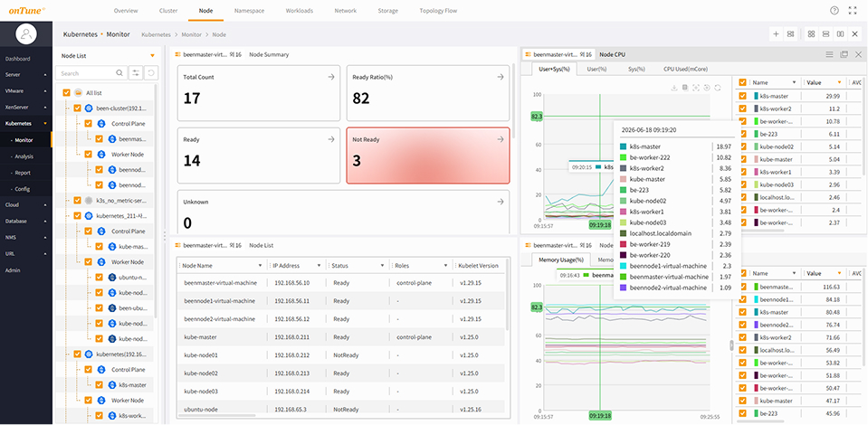
Task: Click k8s-master teal color swatch in legend
Action: coord(756,96)
